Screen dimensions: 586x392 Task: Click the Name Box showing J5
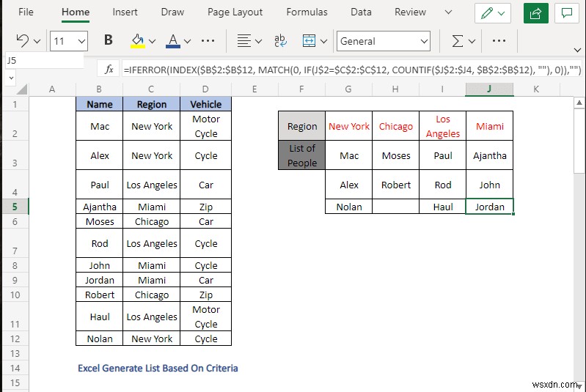pos(44,60)
